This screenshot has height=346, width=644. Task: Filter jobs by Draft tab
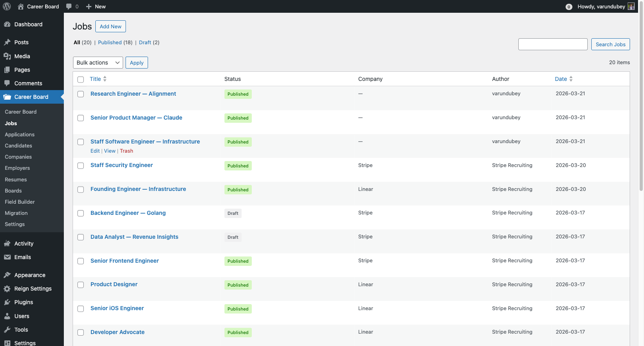point(145,43)
